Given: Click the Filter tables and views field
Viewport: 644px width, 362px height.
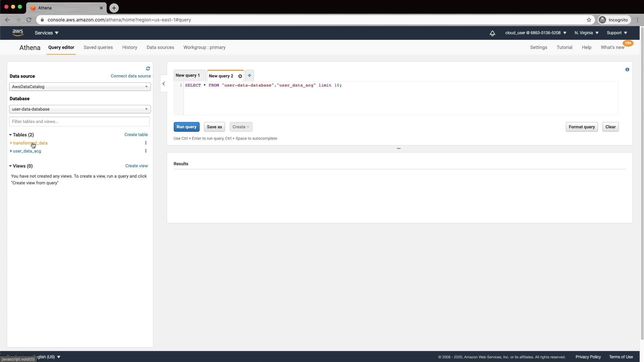Looking at the screenshot, I should point(79,121).
